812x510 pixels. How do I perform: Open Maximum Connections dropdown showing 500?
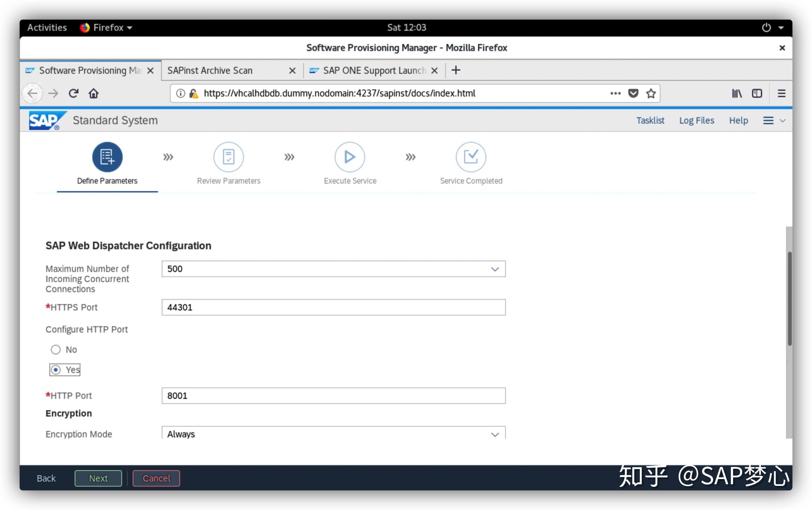[334, 269]
